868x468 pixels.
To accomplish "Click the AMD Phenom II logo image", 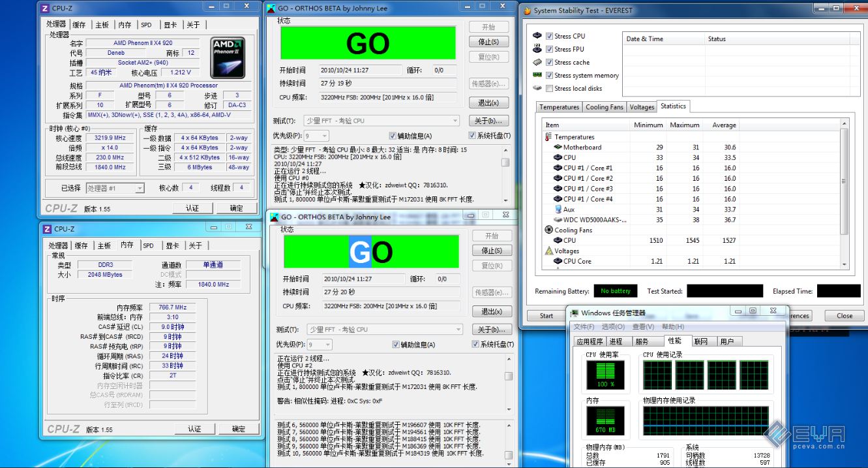I will pyautogui.click(x=229, y=57).
